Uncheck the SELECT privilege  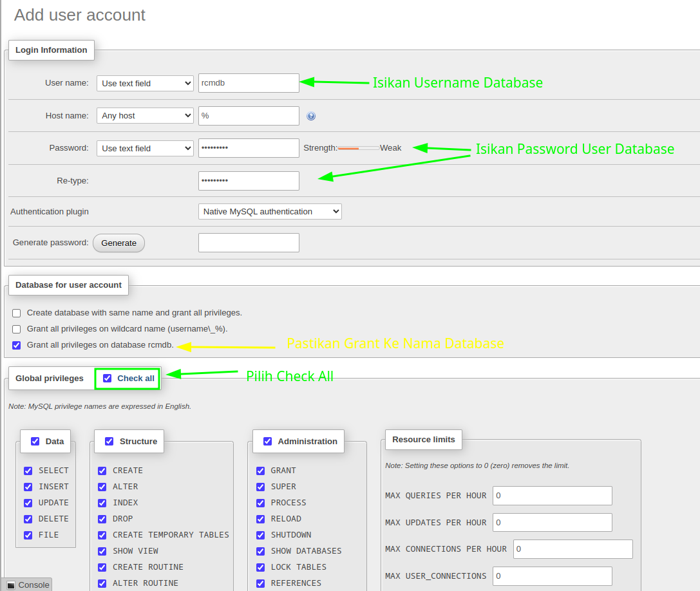click(x=28, y=471)
